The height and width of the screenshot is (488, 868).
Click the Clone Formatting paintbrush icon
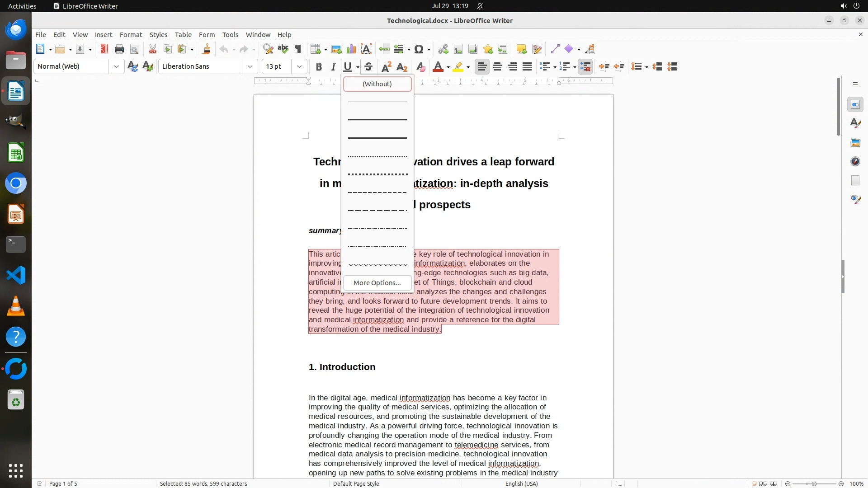(207, 49)
